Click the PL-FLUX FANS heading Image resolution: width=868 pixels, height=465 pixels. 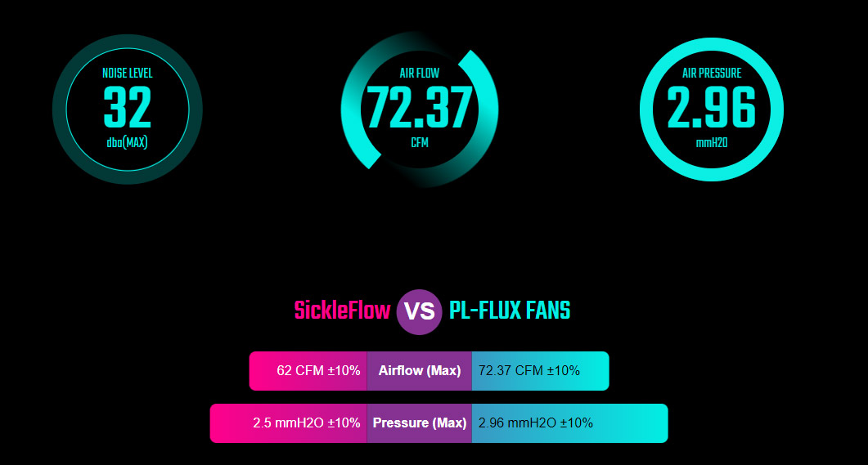coord(510,311)
